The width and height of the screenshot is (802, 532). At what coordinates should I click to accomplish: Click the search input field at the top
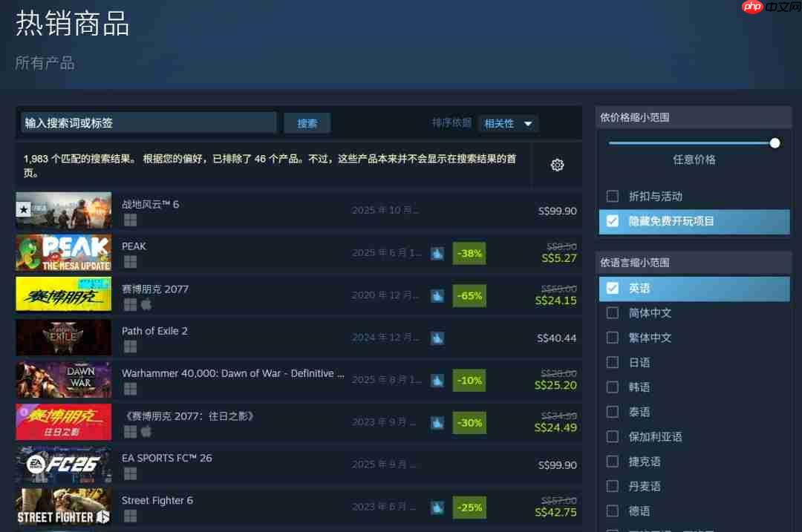click(149, 122)
